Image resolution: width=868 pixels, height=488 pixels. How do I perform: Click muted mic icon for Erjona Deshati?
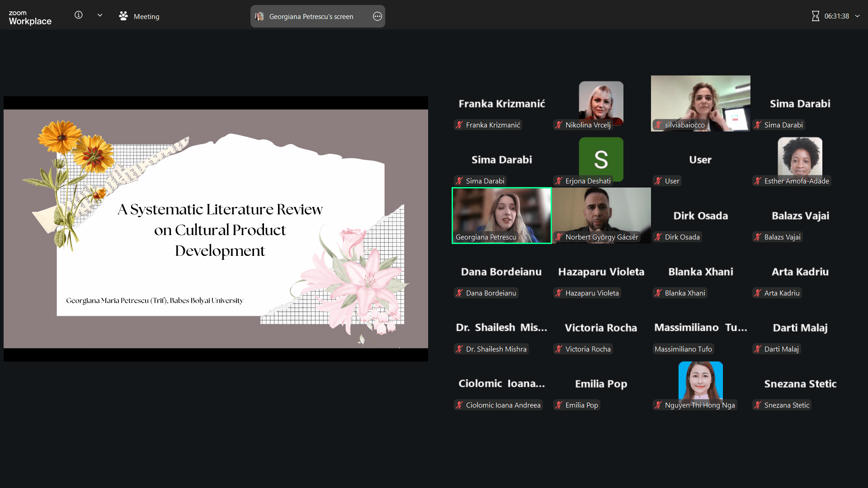tap(559, 181)
